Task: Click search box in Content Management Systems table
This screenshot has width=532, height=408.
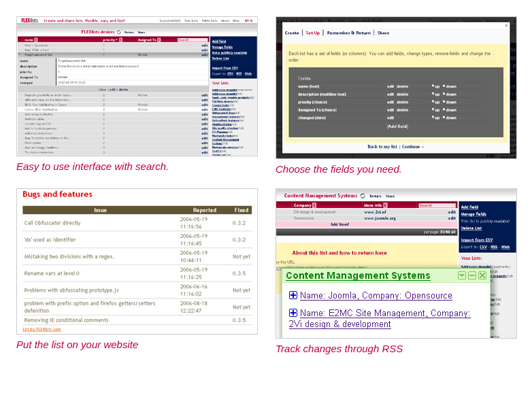Action: point(437,205)
